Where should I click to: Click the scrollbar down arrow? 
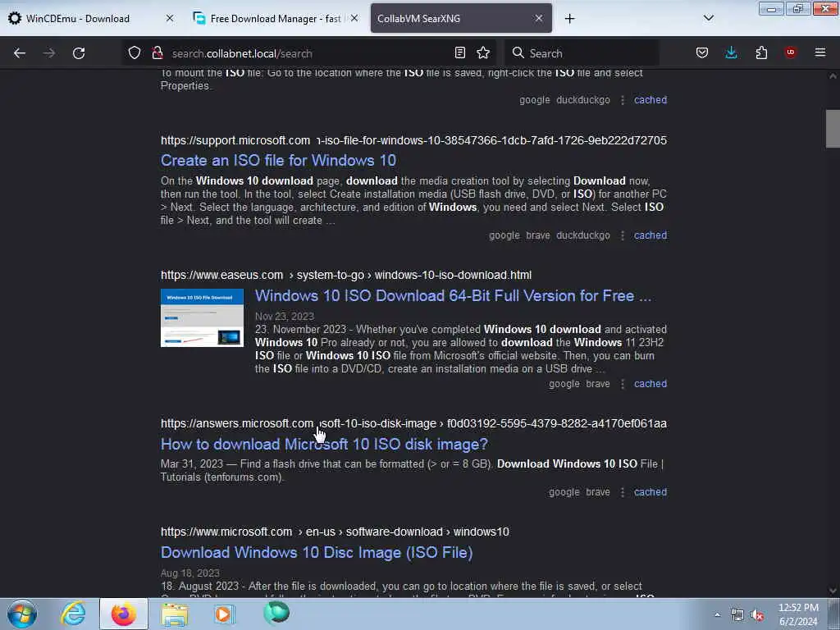(x=833, y=591)
